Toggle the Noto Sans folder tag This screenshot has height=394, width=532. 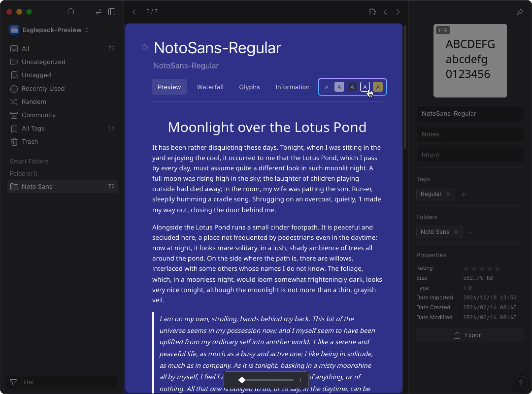point(456,232)
